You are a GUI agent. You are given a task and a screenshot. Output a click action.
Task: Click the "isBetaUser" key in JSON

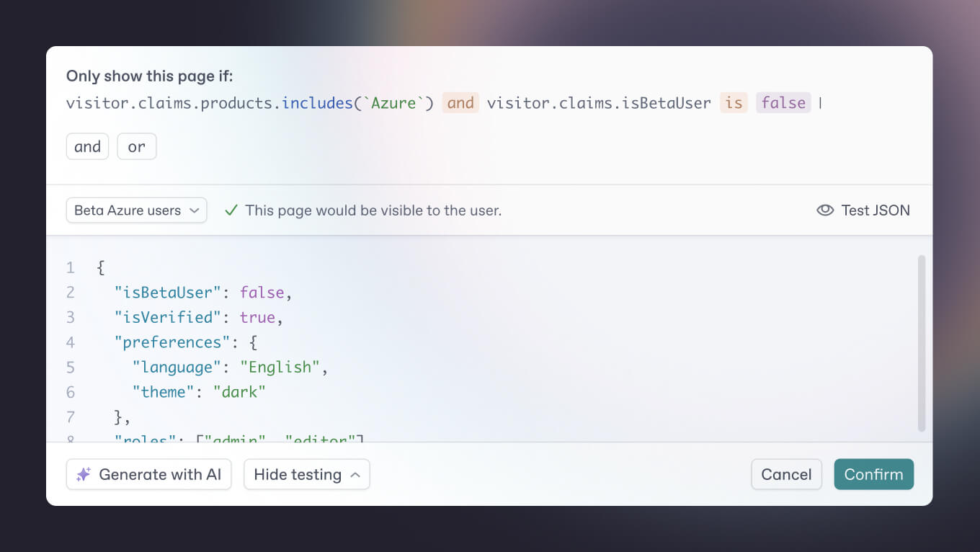point(168,293)
